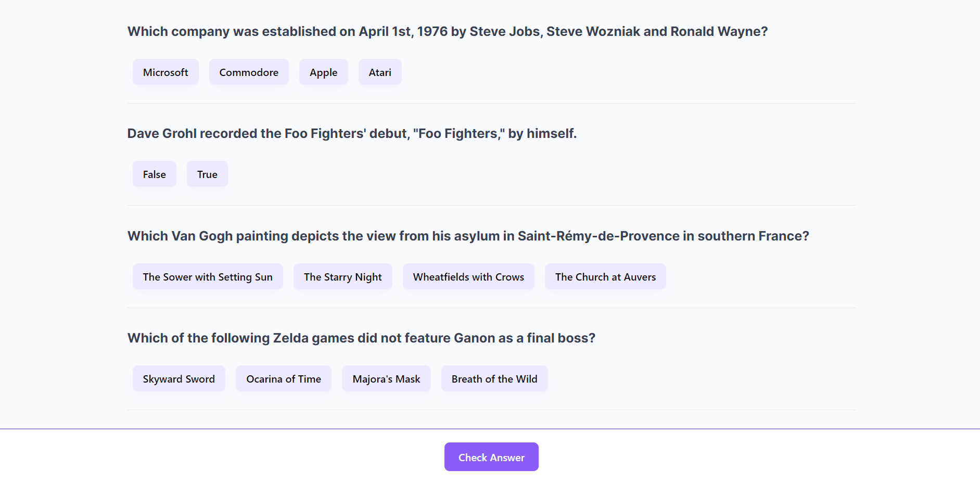980x482 pixels.
Task: Select Microsoft as the company answer
Action: [x=166, y=72]
